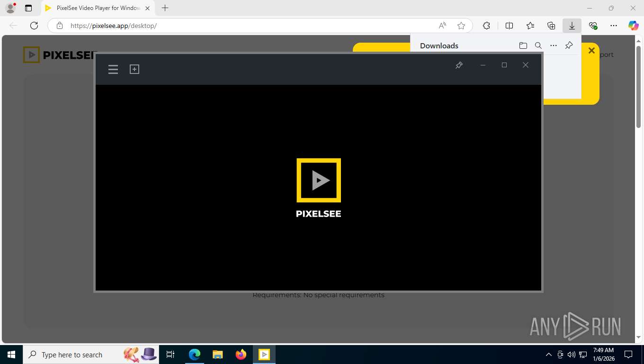Open the downloads folder icon in Downloads panel
This screenshot has width=644, height=364.
[523, 45]
